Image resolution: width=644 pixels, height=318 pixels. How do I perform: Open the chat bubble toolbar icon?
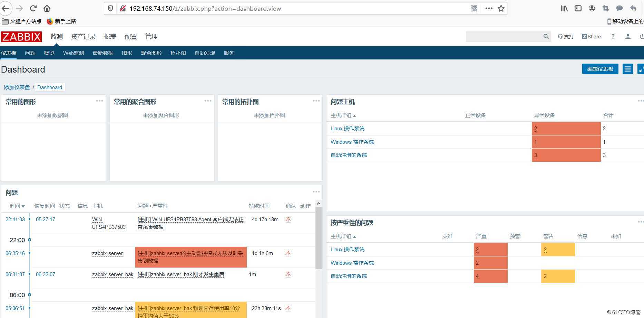point(619,8)
